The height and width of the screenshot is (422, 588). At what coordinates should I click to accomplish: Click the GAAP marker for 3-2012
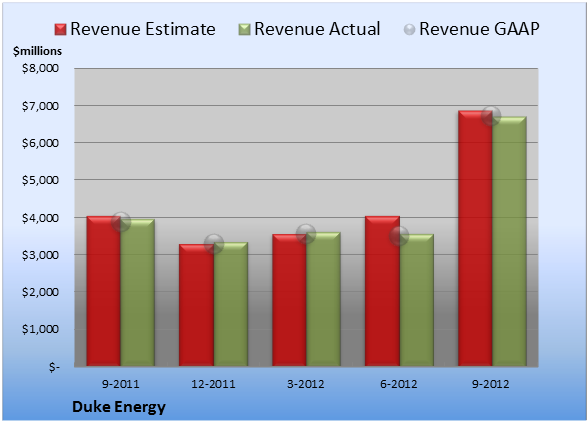click(x=306, y=234)
